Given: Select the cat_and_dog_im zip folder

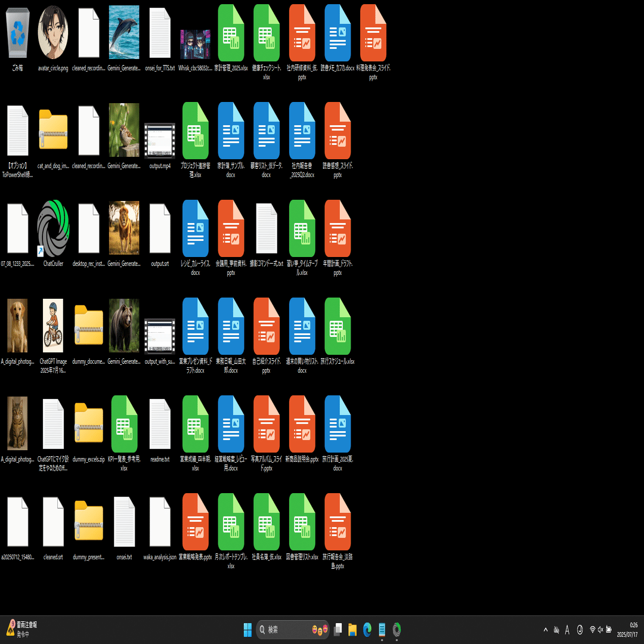Looking at the screenshot, I should (x=53, y=129).
